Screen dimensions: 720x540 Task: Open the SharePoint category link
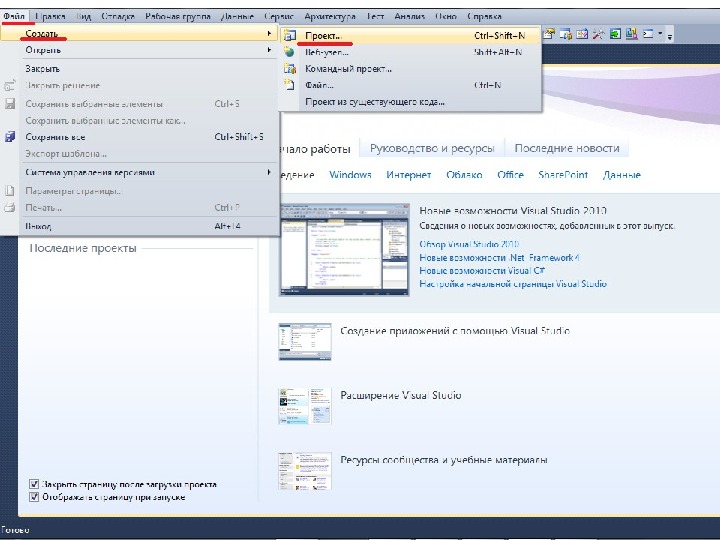(563, 175)
